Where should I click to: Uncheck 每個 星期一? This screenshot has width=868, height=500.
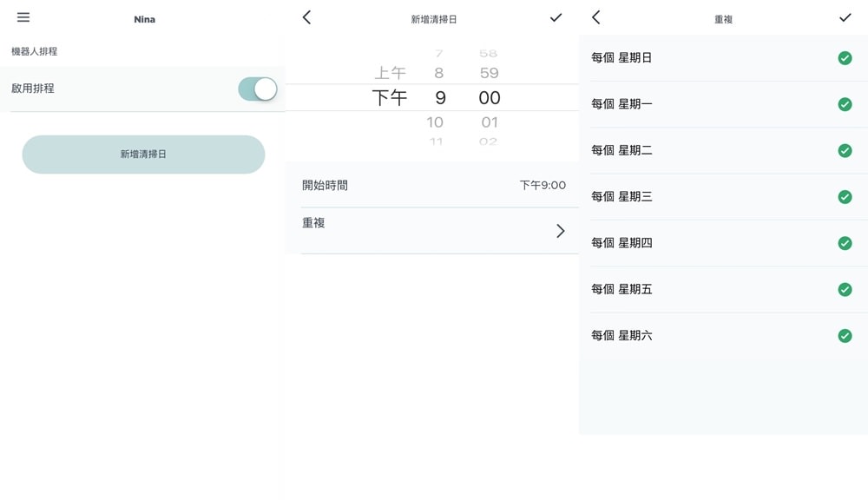tap(845, 104)
